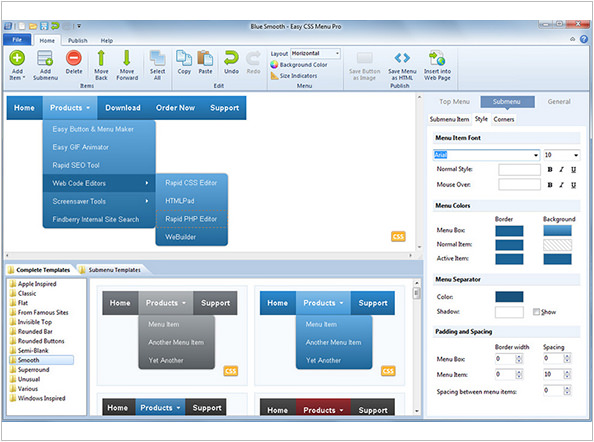Viewport: 594px width, 442px height.
Task: Click Save Menu as HTML icon
Action: [402, 58]
